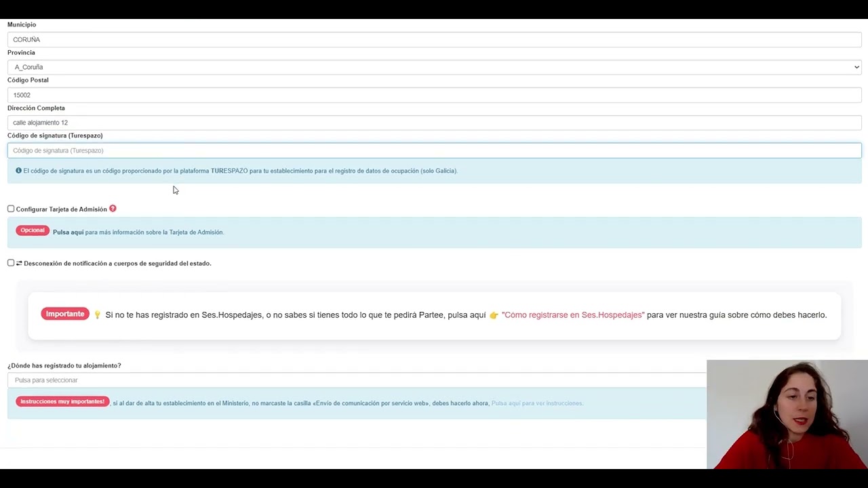This screenshot has width=868, height=488.
Task: Click the exchange arrows icon beside Desconexión label
Action: [19, 263]
